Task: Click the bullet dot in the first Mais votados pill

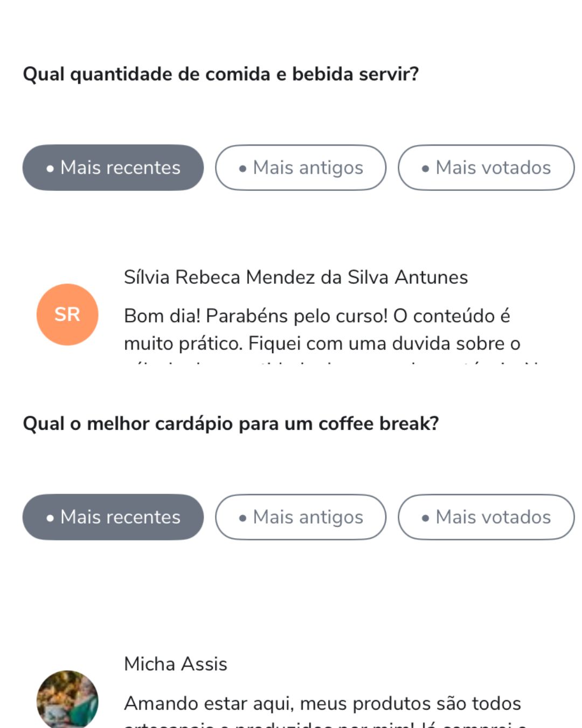Action: coord(426,169)
